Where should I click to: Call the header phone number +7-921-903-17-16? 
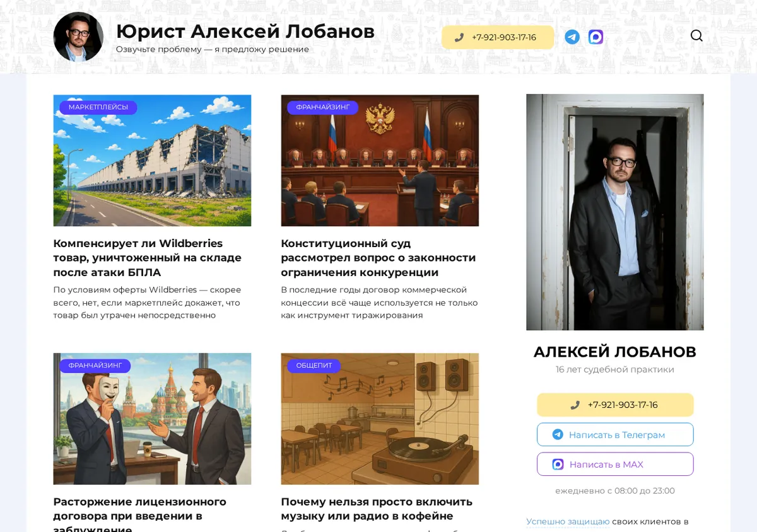498,37
